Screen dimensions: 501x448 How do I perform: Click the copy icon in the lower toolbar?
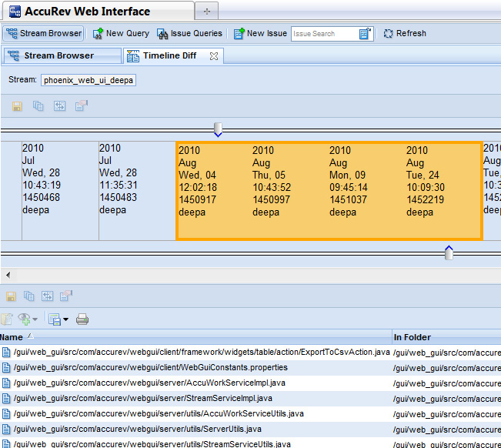click(28, 296)
